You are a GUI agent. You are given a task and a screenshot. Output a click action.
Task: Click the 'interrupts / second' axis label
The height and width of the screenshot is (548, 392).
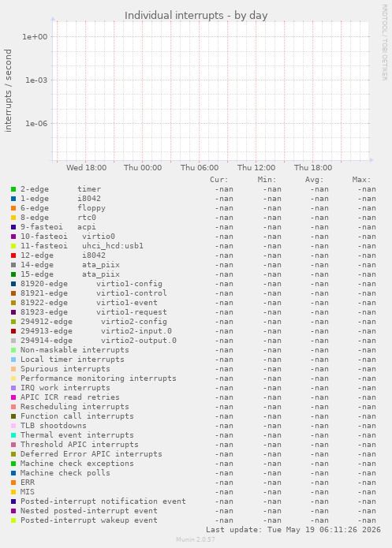(8, 91)
